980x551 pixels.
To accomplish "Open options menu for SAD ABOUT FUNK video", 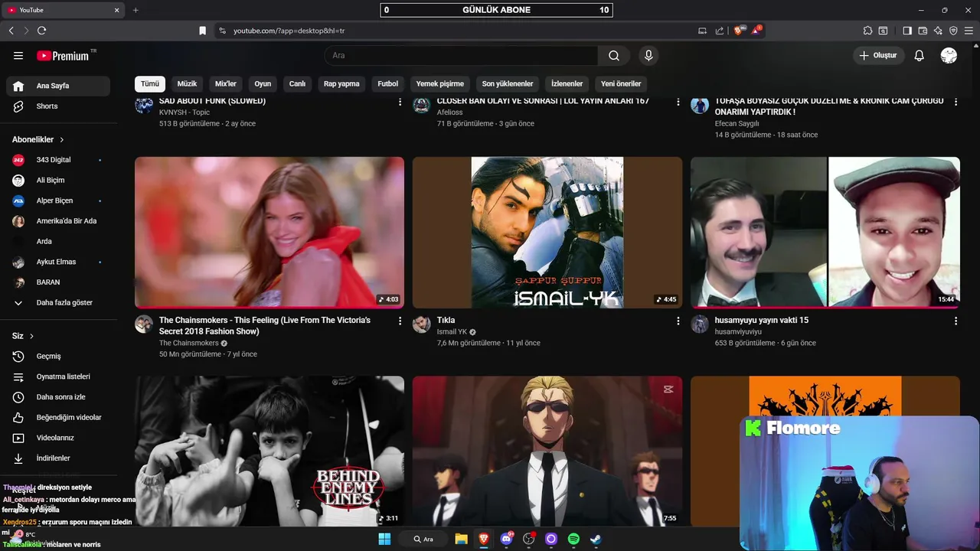I will 400,102.
